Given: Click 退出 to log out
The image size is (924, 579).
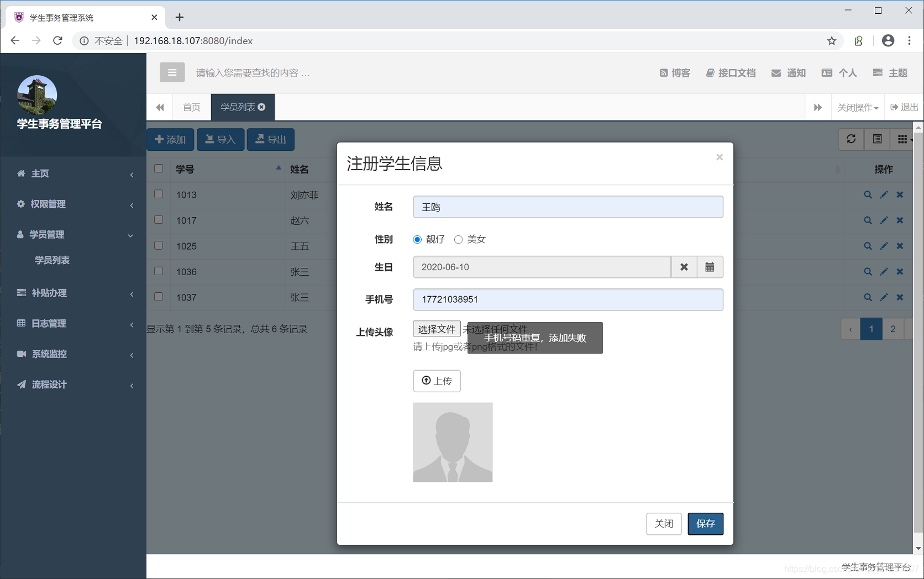Looking at the screenshot, I should coord(904,107).
